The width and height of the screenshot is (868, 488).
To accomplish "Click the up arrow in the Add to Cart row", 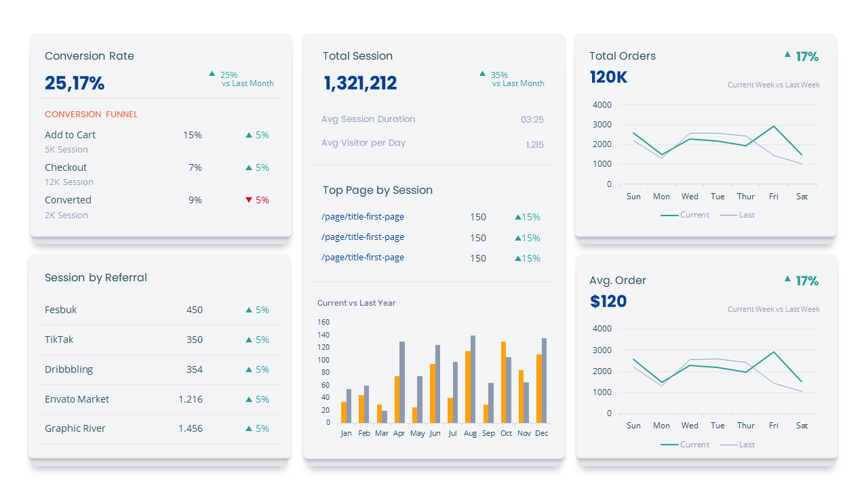I will pos(249,135).
